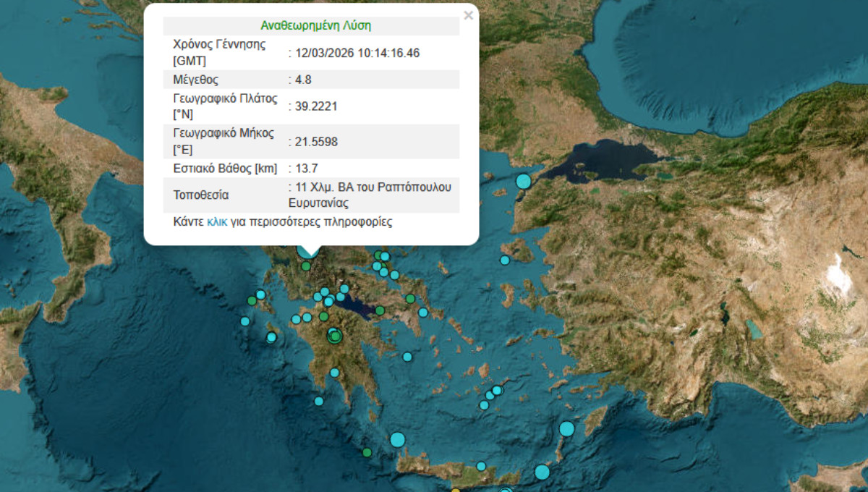Viewport: 868px width, 492px height.
Task: Select the cyan marker on Zakynthos island
Action: (271, 337)
